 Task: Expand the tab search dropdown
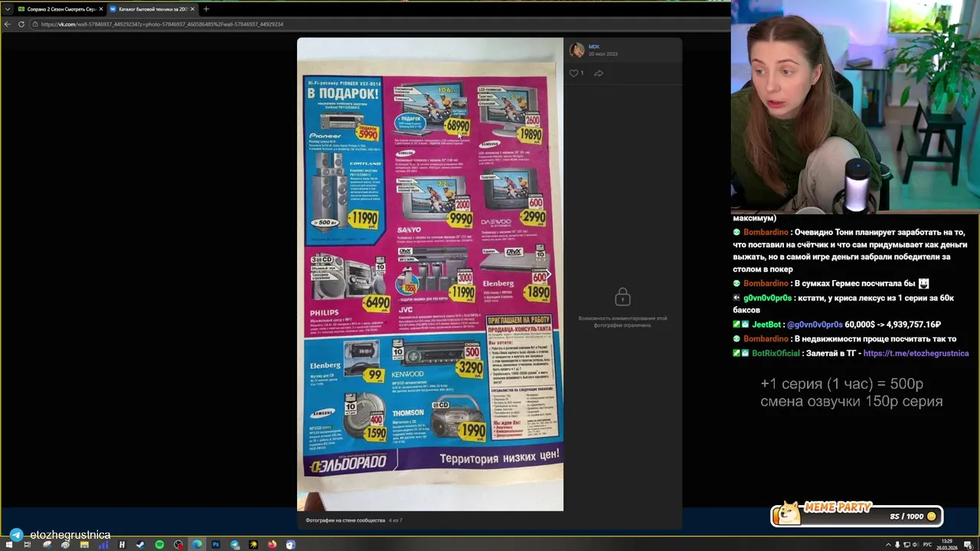[x=7, y=9]
